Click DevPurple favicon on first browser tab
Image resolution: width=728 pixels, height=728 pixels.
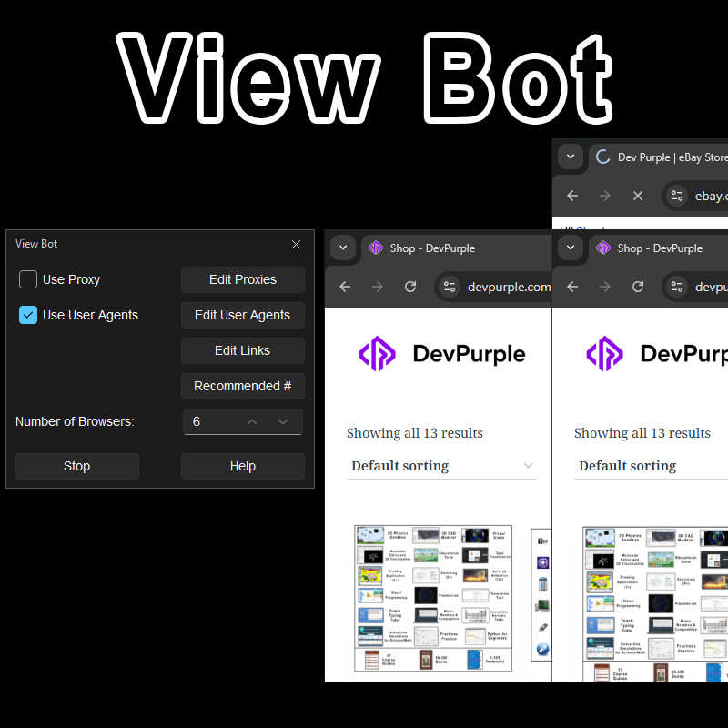(376, 248)
